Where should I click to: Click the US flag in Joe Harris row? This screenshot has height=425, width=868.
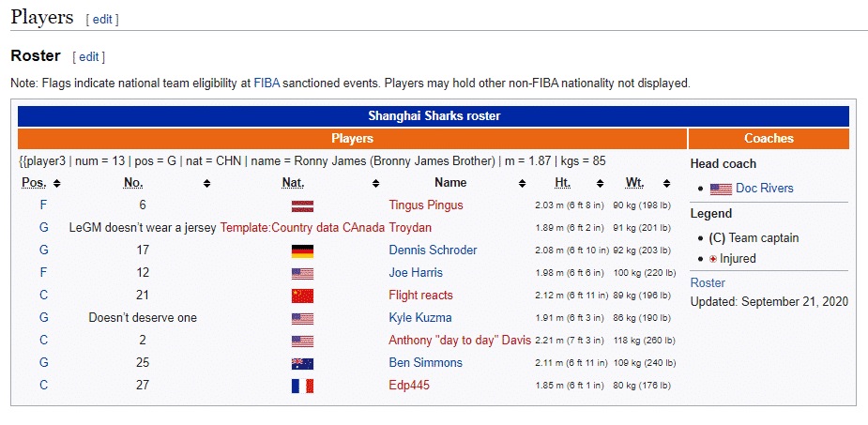[302, 273]
